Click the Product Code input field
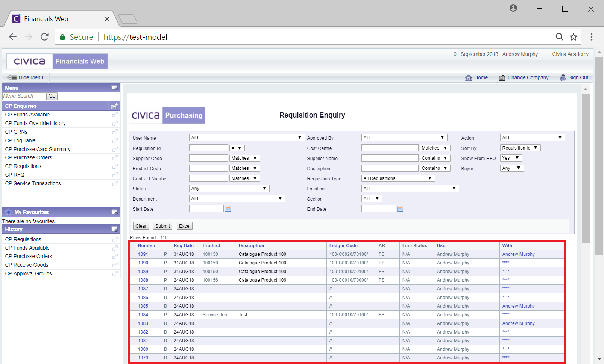The width and height of the screenshot is (604, 364). coord(209,168)
